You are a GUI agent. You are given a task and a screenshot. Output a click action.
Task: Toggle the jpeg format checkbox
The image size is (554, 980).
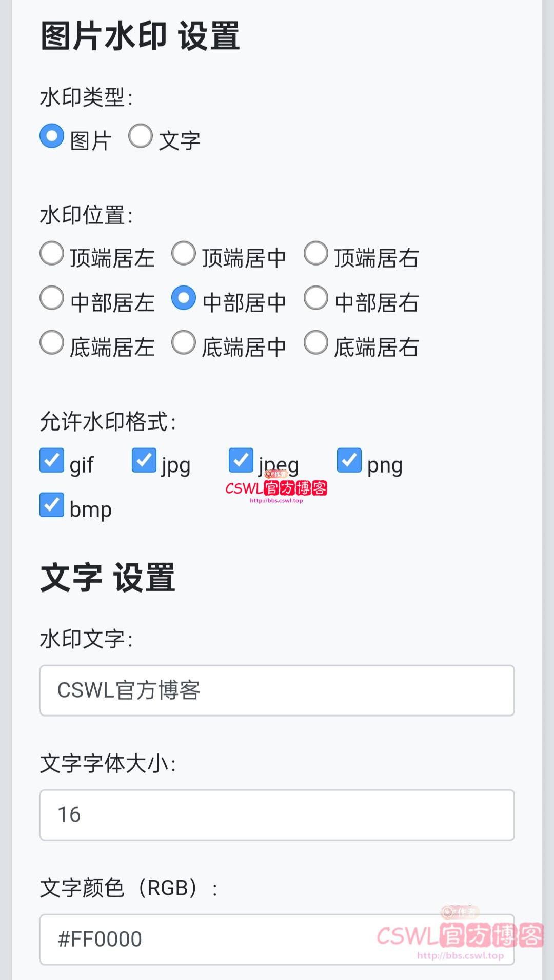[241, 460]
